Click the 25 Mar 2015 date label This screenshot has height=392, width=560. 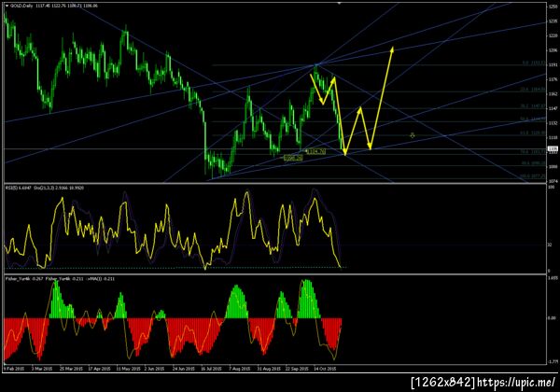[71, 369]
